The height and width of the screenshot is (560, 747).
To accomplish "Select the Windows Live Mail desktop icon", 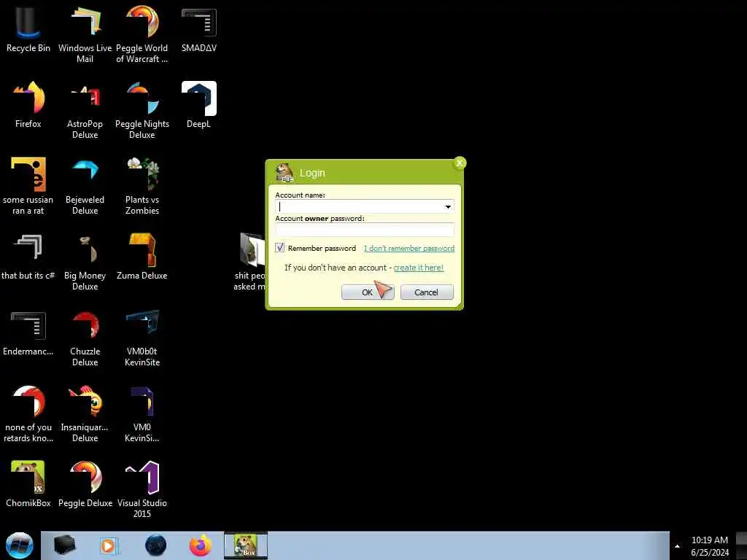I will [85, 34].
